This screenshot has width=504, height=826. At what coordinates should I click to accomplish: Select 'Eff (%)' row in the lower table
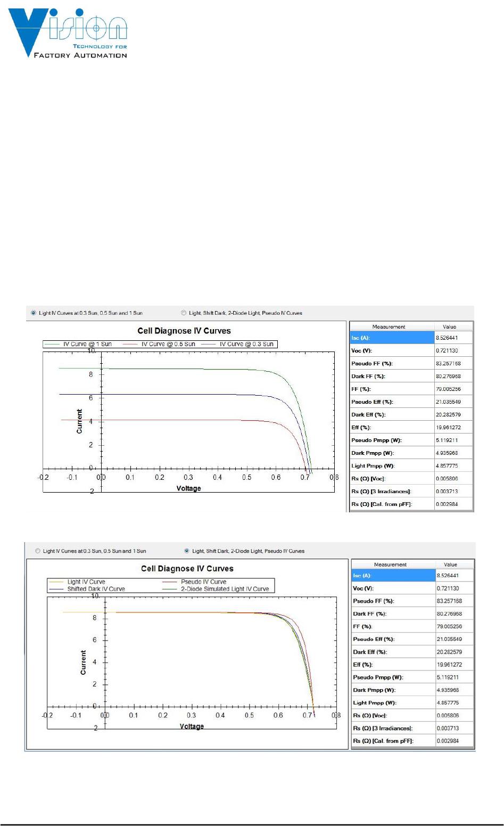[x=393, y=665]
